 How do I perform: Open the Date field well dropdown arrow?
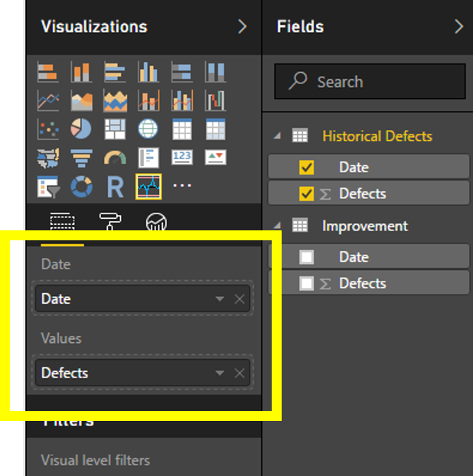pyautogui.click(x=220, y=299)
